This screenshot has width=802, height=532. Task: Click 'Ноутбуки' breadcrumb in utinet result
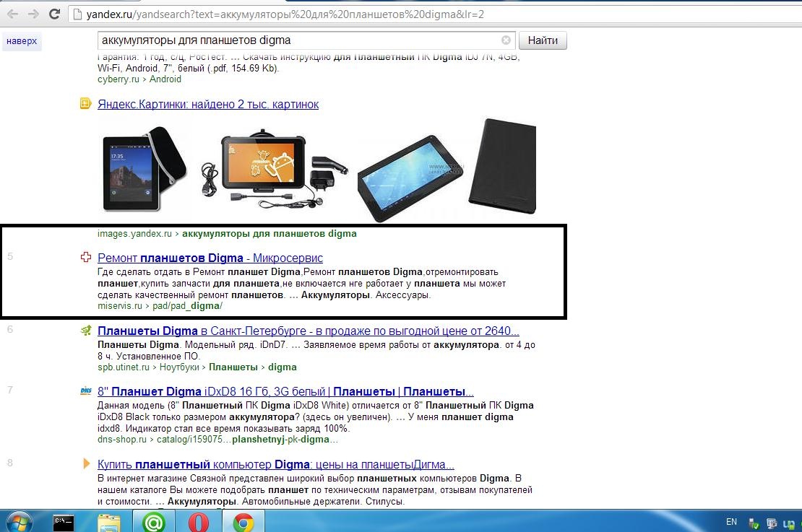[179, 367]
